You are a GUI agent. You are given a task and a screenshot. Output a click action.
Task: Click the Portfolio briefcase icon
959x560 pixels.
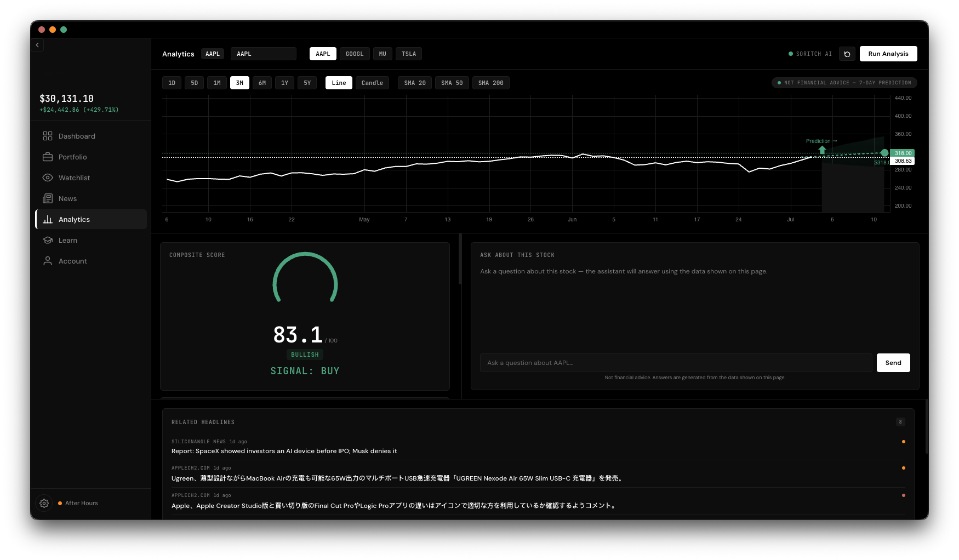click(48, 157)
